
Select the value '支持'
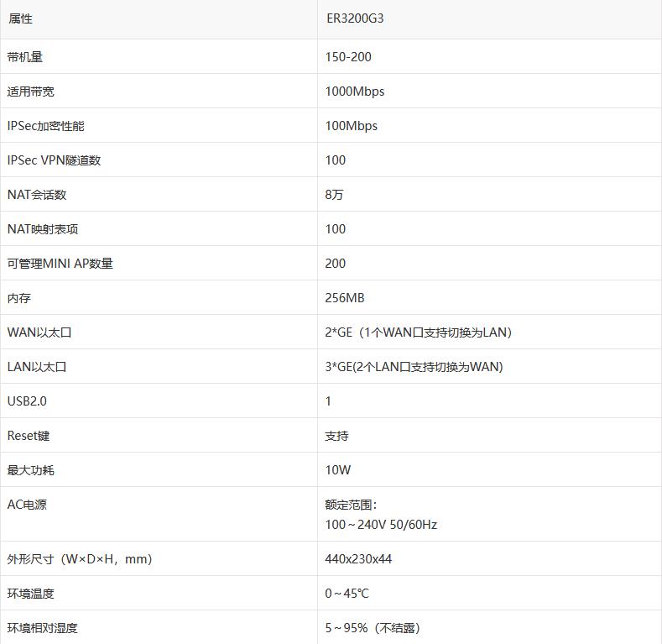pyautogui.click(x=336, y=436)
